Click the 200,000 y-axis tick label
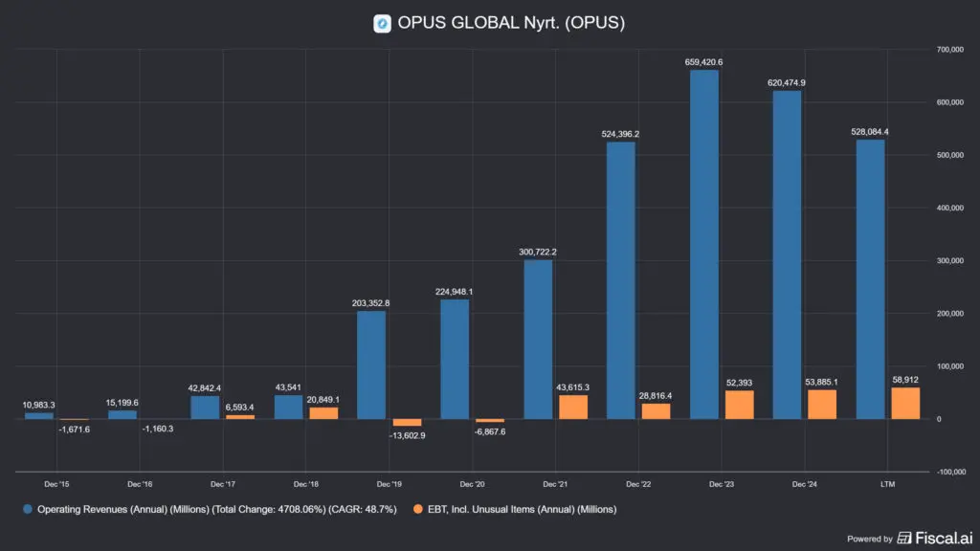Screen dimensions: 980x551 950,314
